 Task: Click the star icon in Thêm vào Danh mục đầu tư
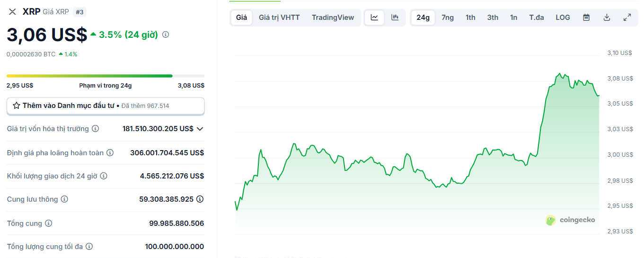click(x=17, y=106)
